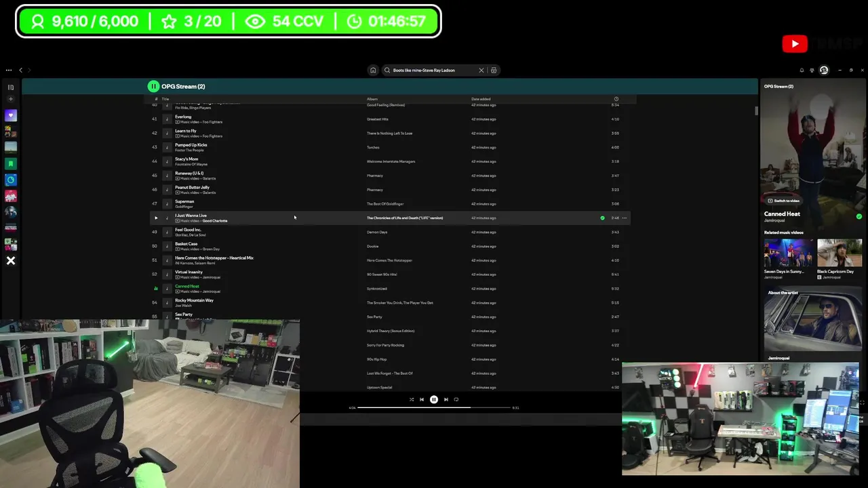Pause OPG Stream (2) with green header button
This screenshot has height=488, width=868.
[153, 86]
